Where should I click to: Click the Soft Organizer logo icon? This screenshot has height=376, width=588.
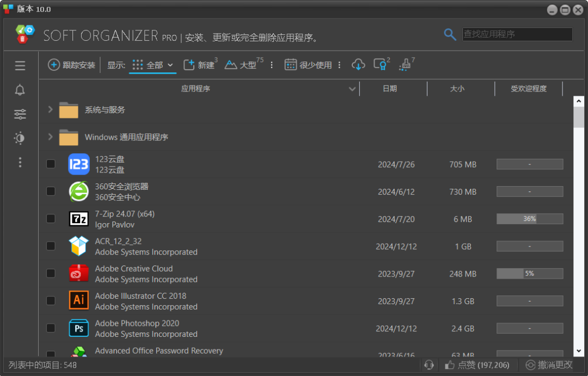24,34
